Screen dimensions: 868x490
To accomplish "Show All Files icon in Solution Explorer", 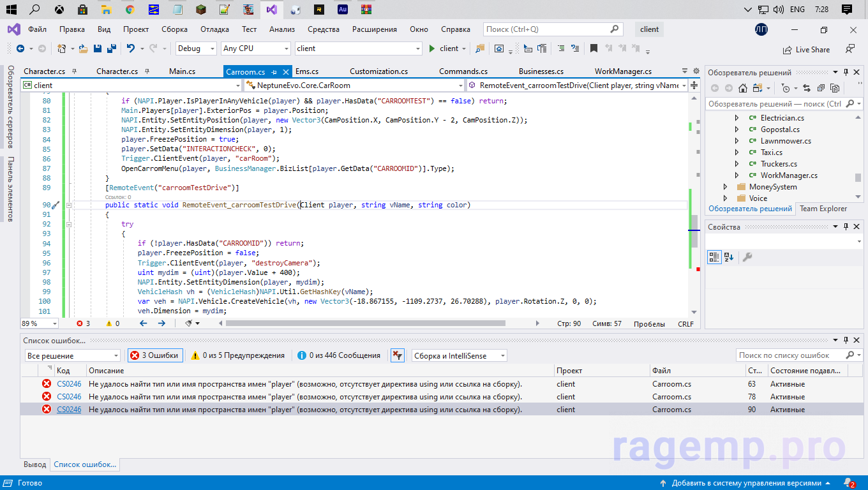I will click(834, 89).
